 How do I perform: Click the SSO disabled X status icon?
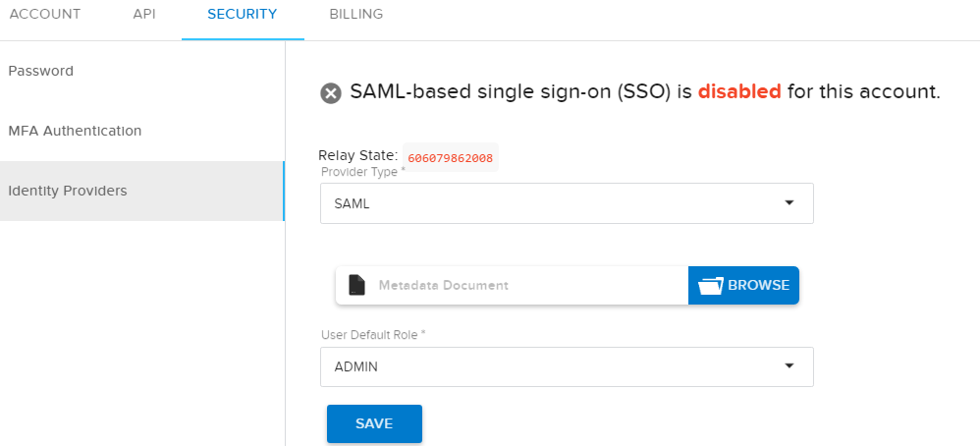point(331,93)
